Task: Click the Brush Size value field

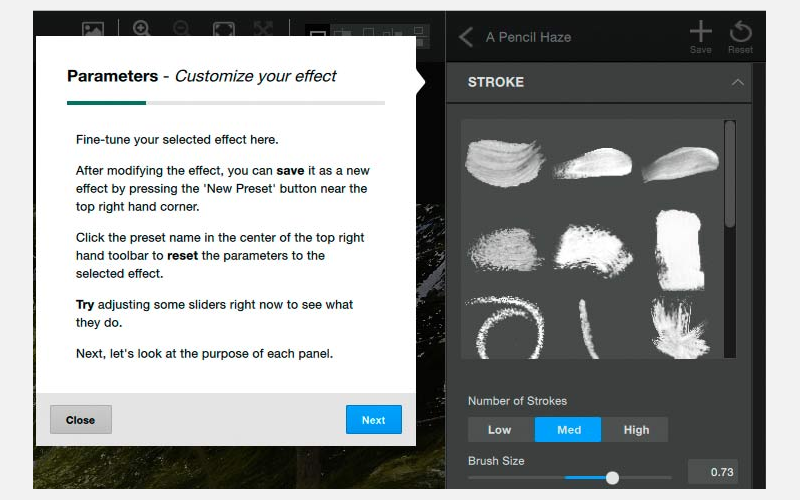Action: (713, 472)
